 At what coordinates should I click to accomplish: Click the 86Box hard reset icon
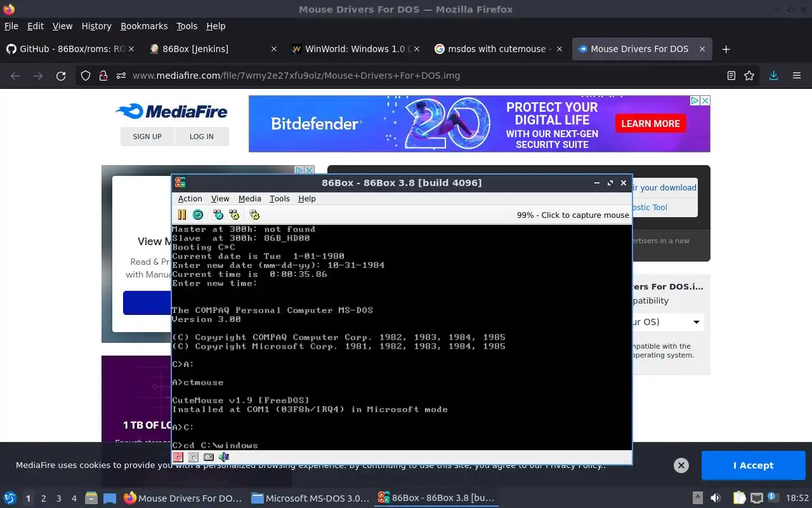coord(198,215)
